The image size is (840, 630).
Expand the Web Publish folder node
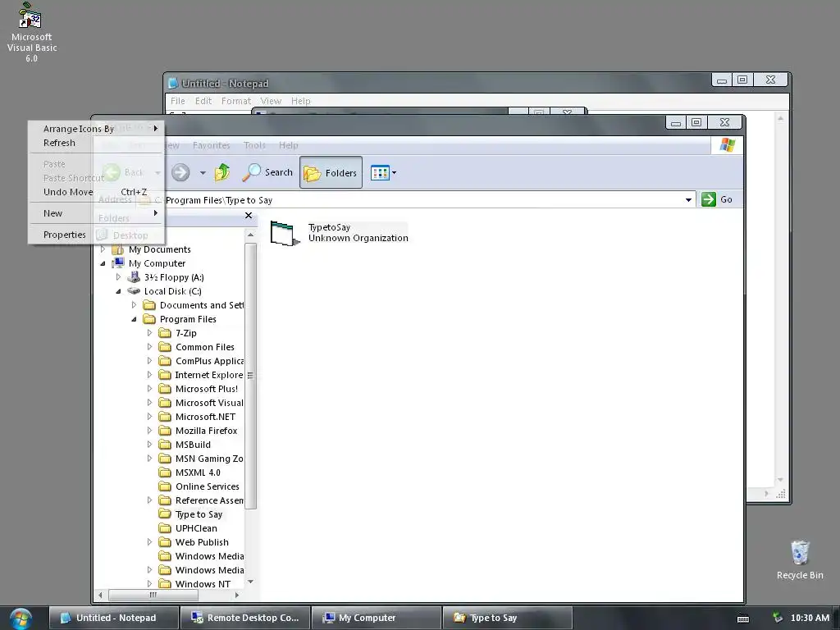pyautogui.click(x=149, y=541)
